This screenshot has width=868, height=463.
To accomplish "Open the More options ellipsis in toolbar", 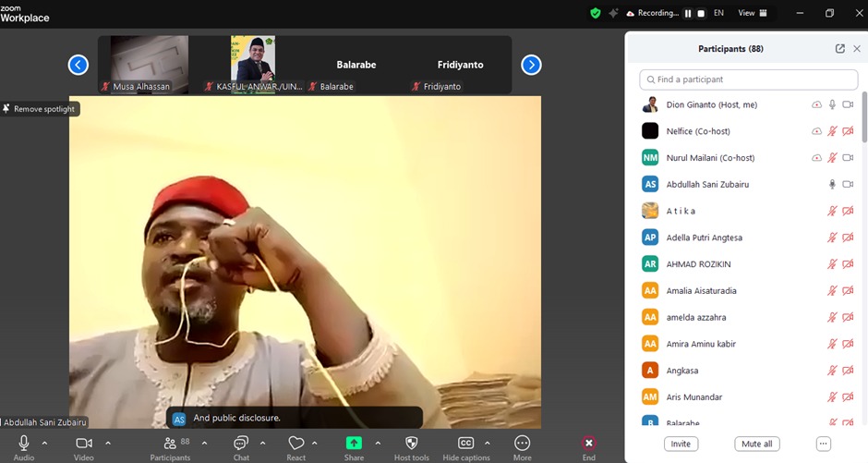I will 522,443.
